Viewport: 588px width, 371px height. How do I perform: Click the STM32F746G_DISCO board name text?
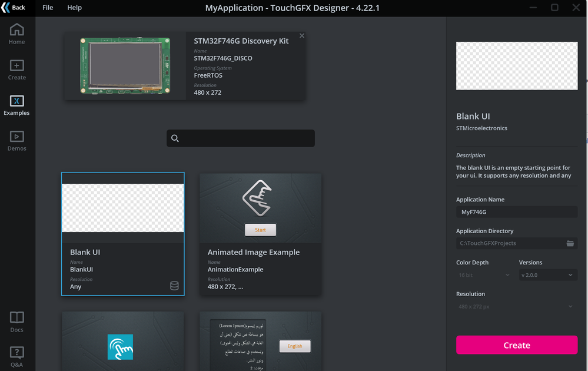click(x=222, y=58)
